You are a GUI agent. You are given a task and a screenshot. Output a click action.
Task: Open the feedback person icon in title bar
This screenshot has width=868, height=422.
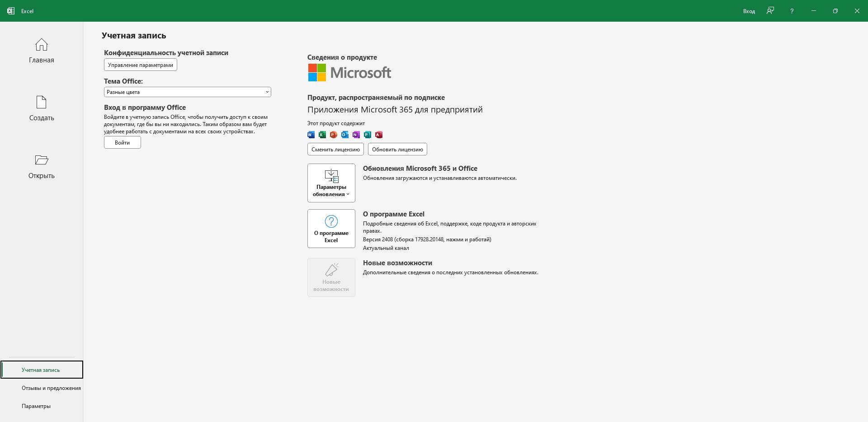click(770, 11)
